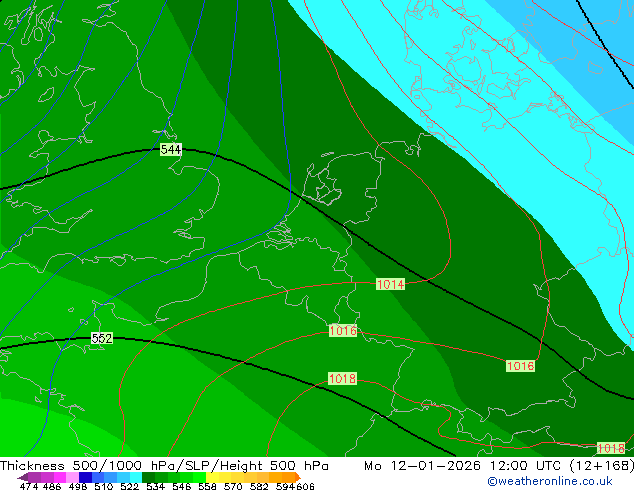The height and width of the screenshot is (490, 634).
Task: Click the dark green legend swatch above 534
Action: pyautogui.click(x=148, y=477)
